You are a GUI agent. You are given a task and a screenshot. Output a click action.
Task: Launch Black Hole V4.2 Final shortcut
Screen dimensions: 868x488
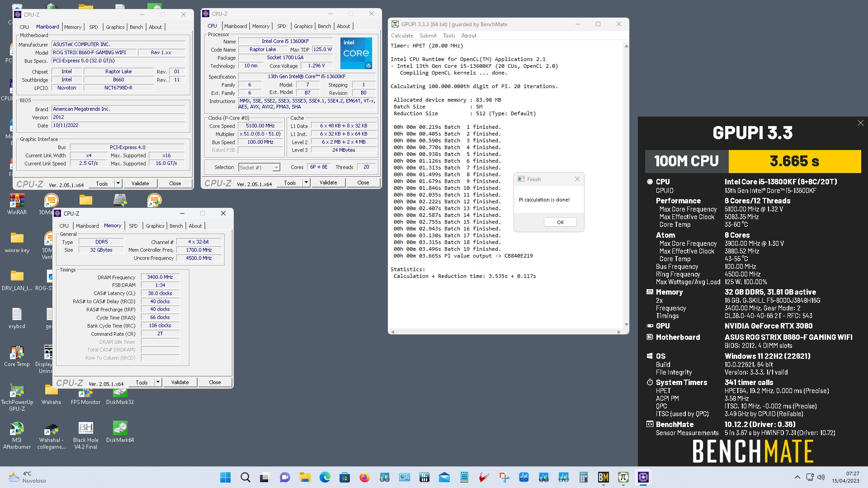click(85, 435)
